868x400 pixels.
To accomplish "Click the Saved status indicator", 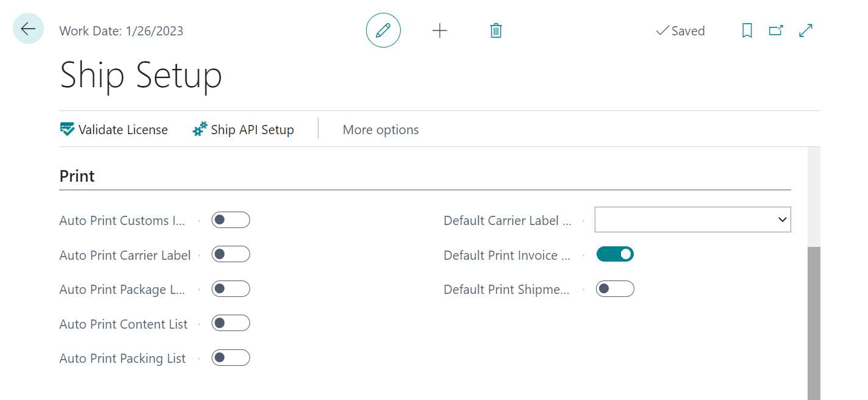I will pos(680,31).
